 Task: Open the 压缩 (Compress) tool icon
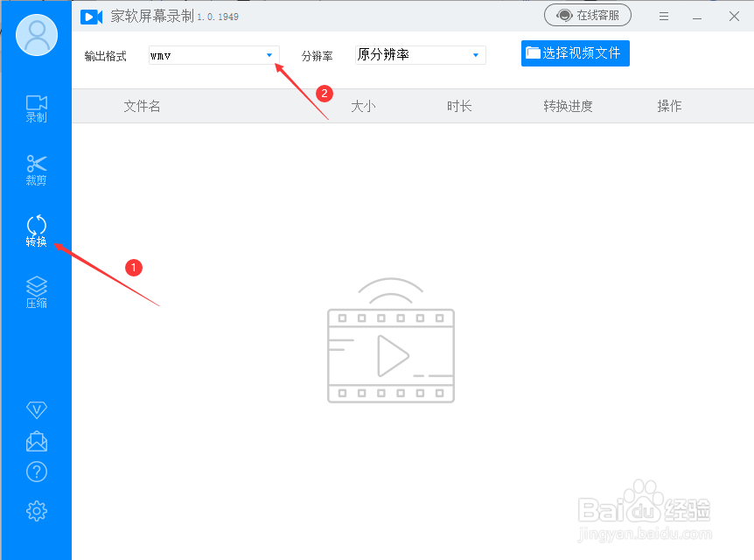[36, 290]
